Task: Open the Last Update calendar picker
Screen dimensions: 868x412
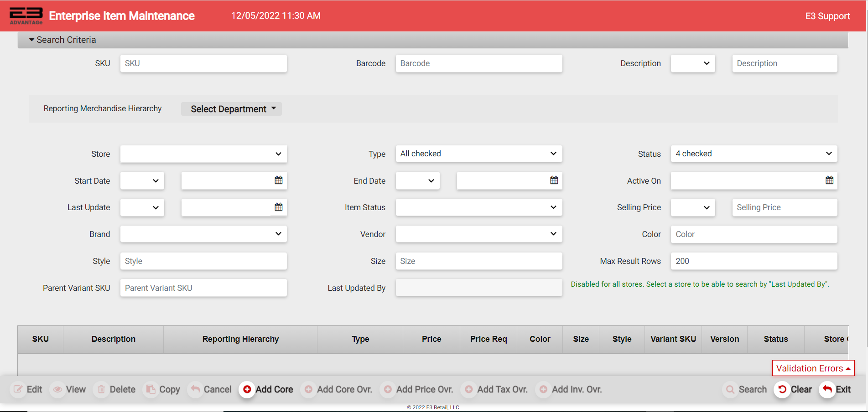Action: 278,207
